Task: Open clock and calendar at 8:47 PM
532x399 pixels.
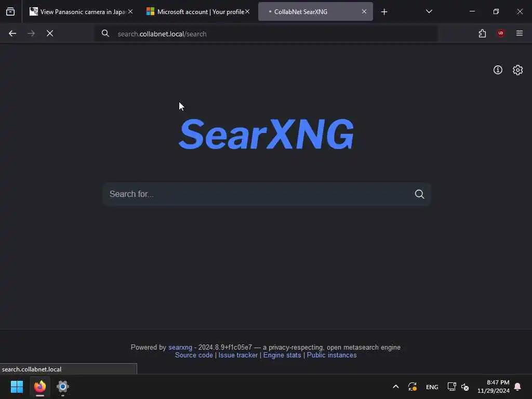Action: pos(494,387)
